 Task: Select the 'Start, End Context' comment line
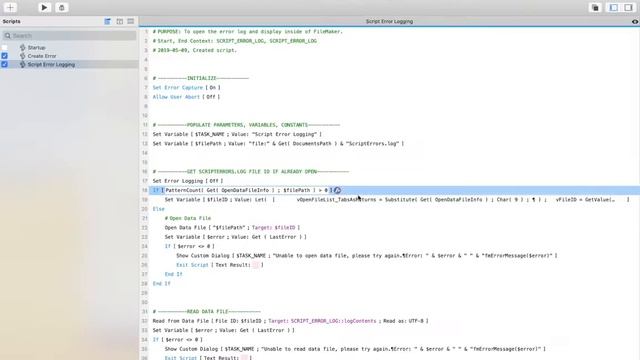pyautogui.click(x=235, y=41)
